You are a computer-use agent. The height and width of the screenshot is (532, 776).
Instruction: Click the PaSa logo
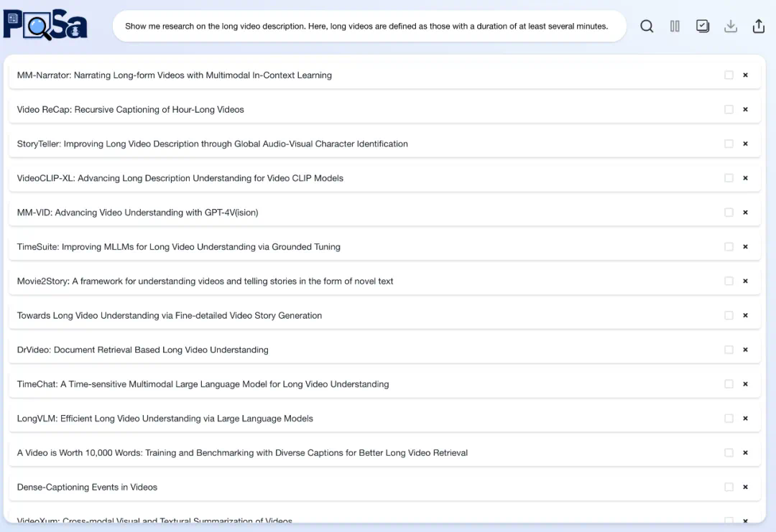pos(45,25)
